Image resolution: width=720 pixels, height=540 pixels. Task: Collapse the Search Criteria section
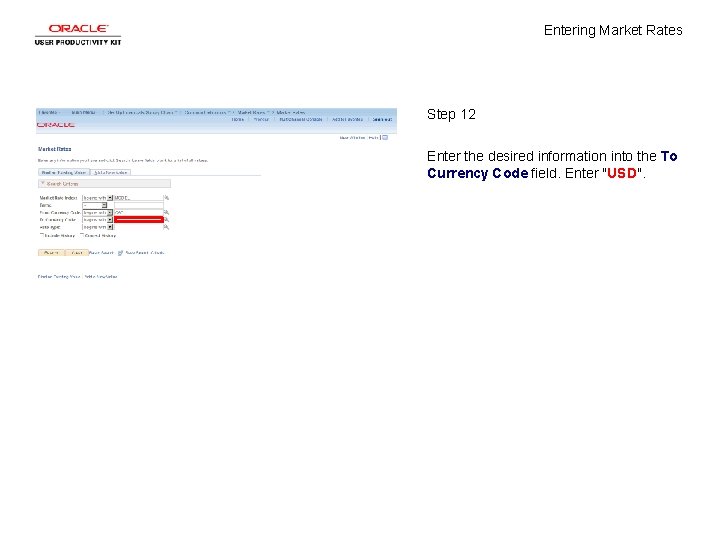coord(43,184)
